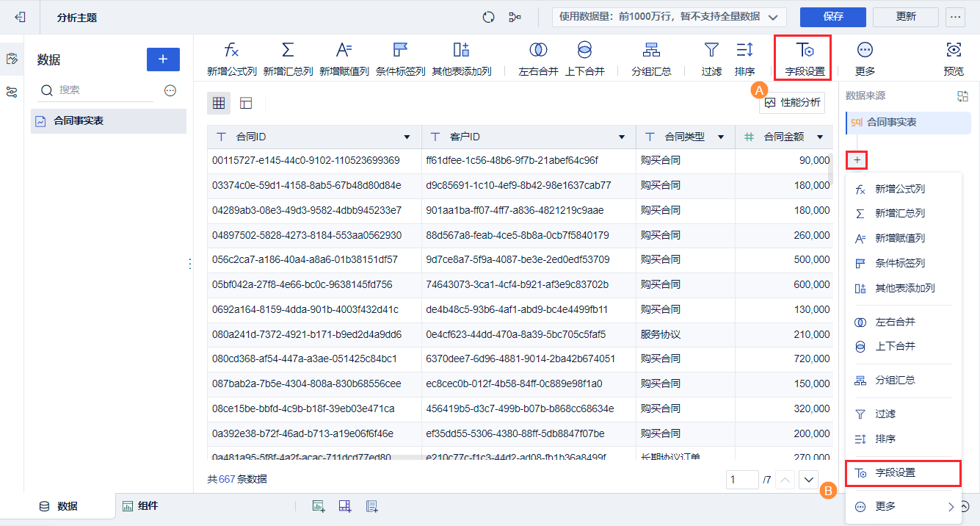This screenshot has width=980, height=526.
Task: Click the 预览 preview icon
Action: click(x=954, y=50)
